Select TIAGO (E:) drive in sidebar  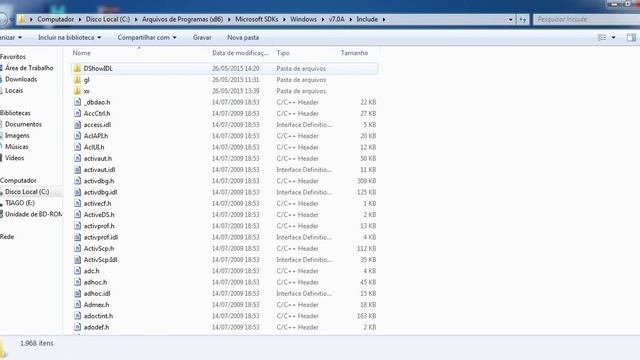[20, 203]
